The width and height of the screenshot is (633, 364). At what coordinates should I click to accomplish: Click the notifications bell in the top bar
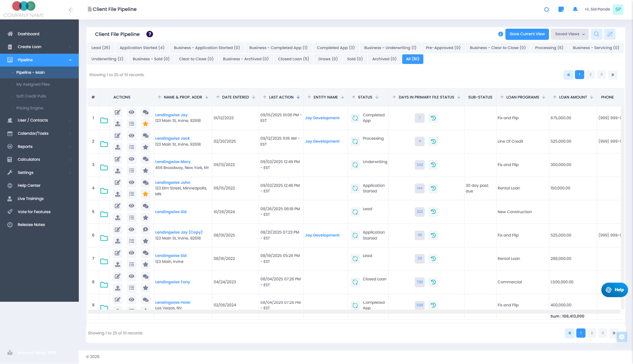pyautogui.click(x=575, y=9)
